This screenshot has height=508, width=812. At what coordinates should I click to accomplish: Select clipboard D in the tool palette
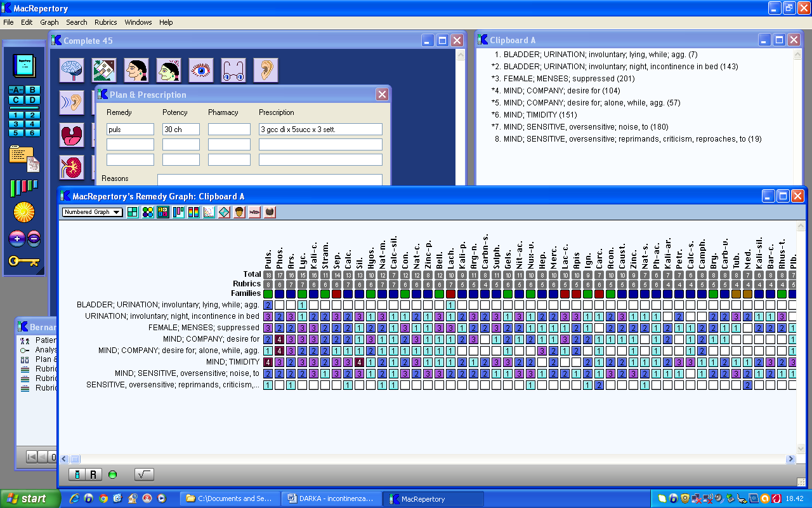coord(32,100)
